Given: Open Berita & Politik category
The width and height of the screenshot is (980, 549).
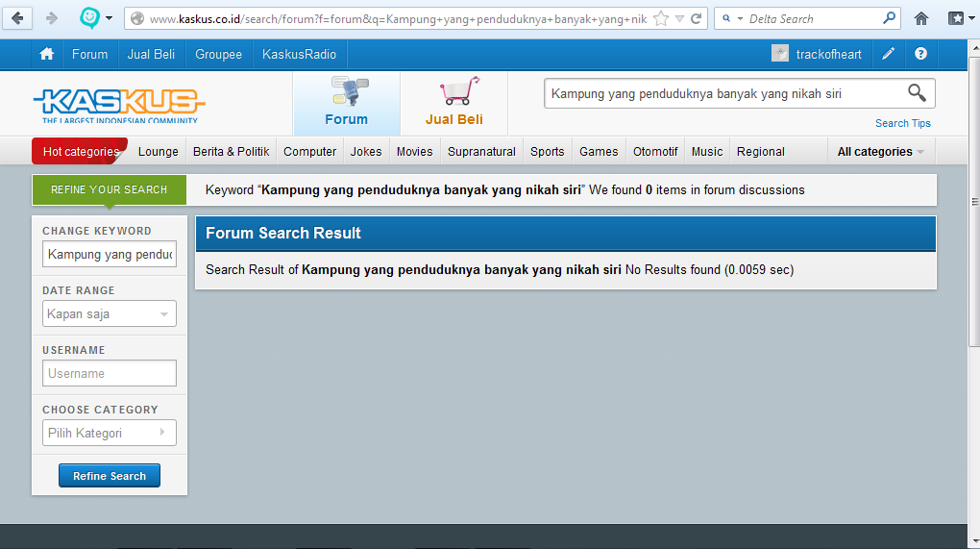Looking at the screenshot, I should (x=231, y=152).
